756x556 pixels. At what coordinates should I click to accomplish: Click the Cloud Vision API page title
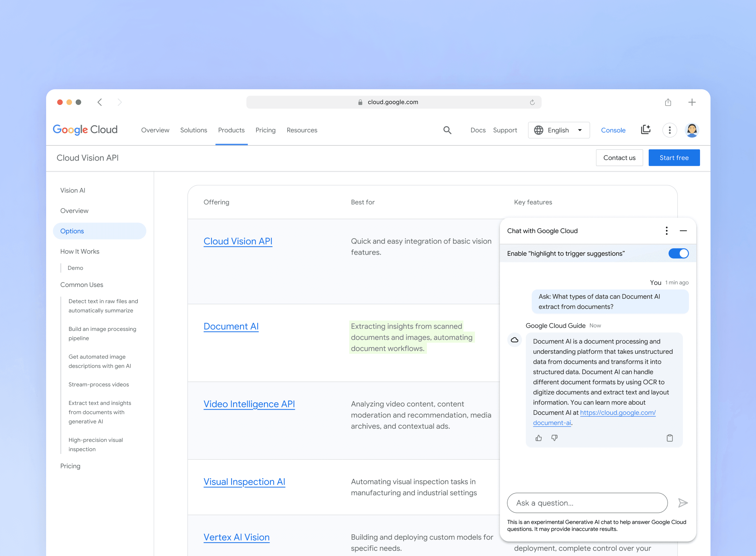tap(87, 158)
